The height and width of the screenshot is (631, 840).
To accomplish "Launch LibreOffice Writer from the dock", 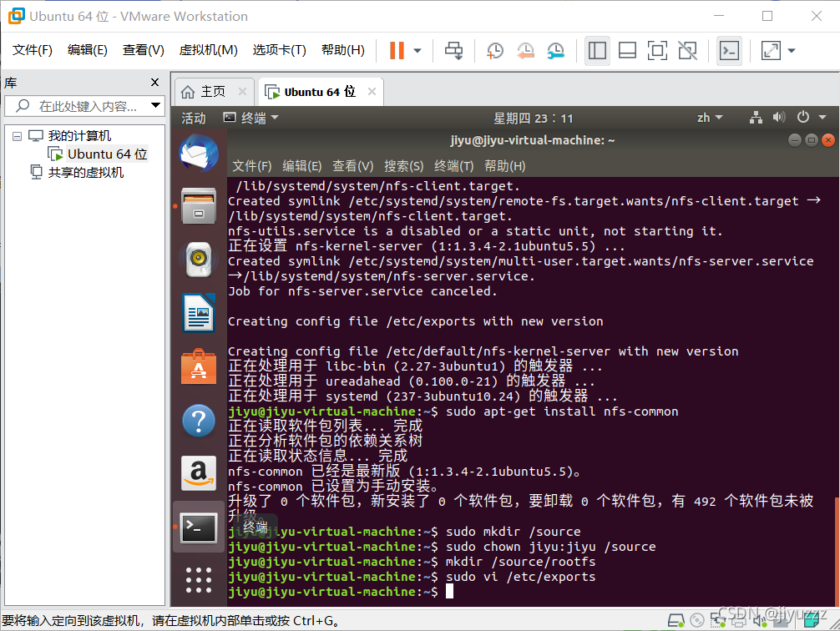I will pyautogui.click(x=198, y=313).
